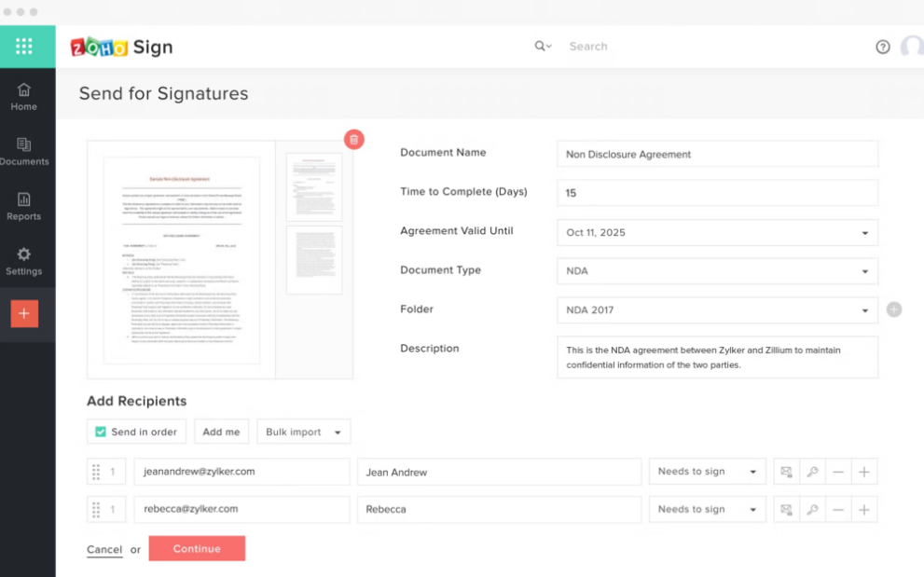Open Reports from the sidebar

[24, 206]
